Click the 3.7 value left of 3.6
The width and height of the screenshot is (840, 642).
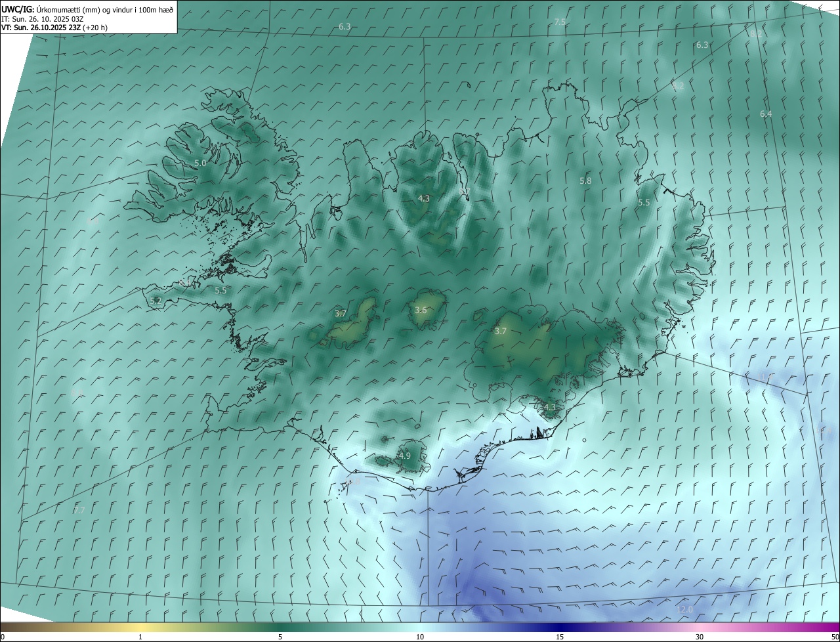click(340, 314)
